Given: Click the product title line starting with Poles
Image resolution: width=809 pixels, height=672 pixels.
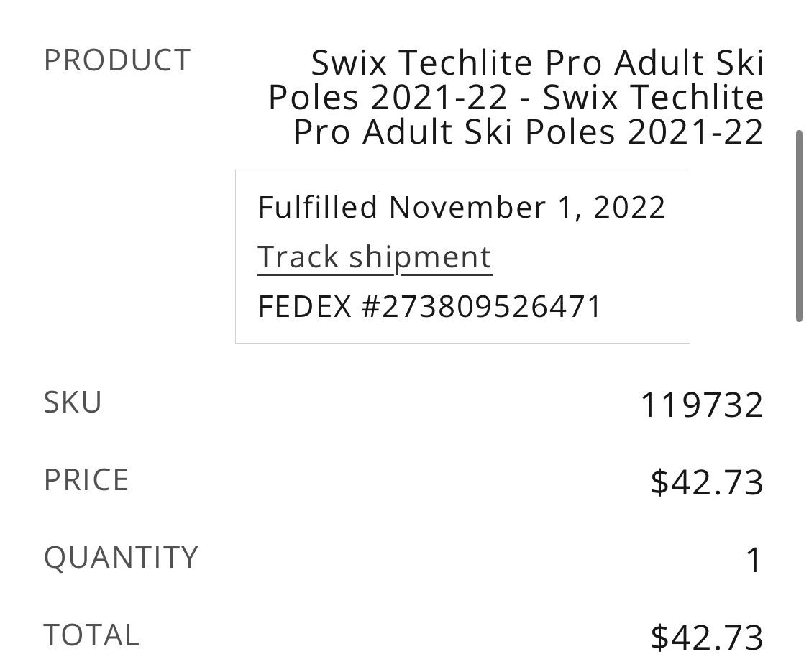Looking at the screenshot, I should pyautogui.click(x=515, y=98).
